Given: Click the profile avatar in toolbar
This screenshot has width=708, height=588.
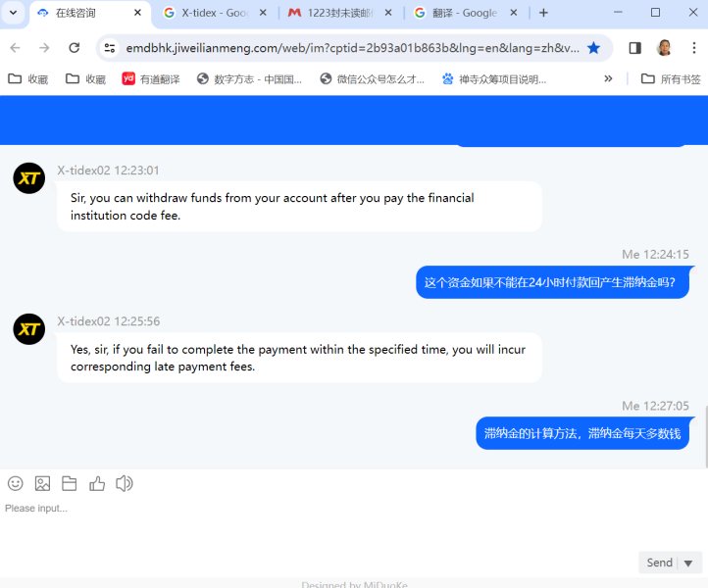Looking at the screenshot, I should click(x=664, y=48).
